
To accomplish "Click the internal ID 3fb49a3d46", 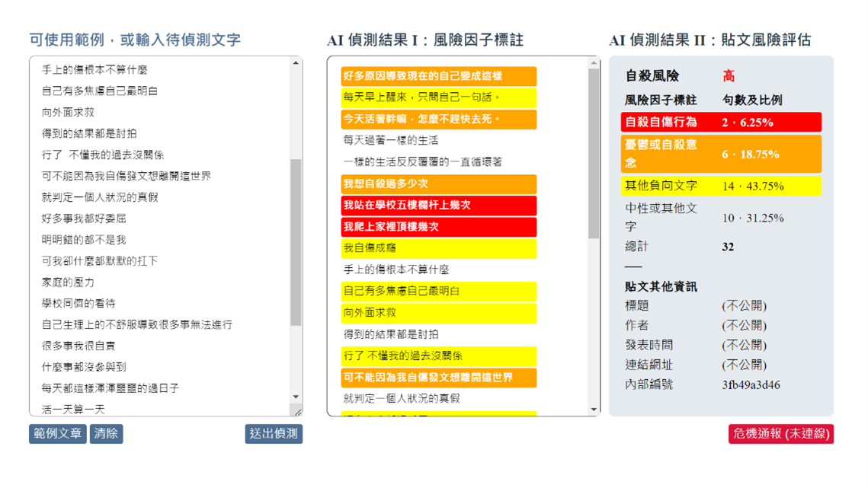I will pos(751,385).
